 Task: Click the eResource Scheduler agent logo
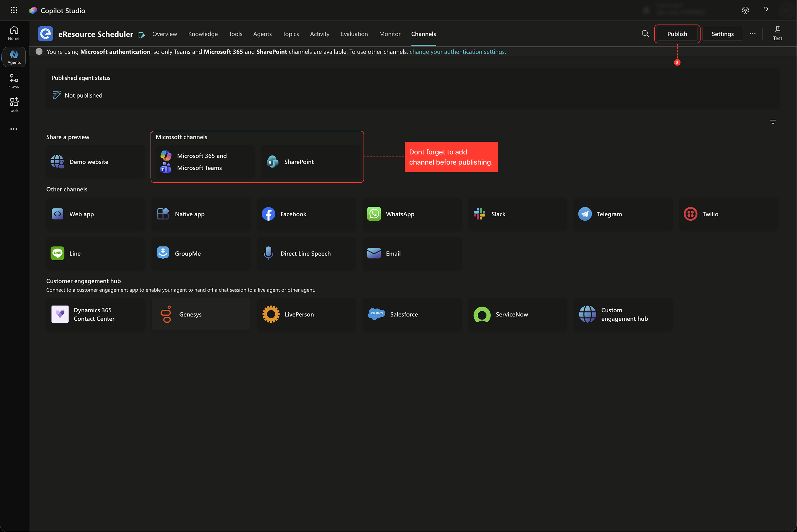tap(45, 34)
